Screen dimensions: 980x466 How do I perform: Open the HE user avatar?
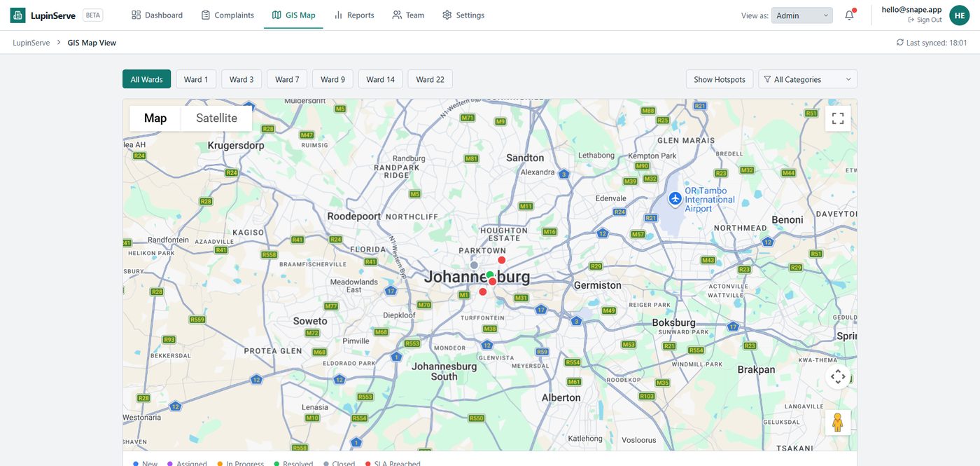(959, 15)
